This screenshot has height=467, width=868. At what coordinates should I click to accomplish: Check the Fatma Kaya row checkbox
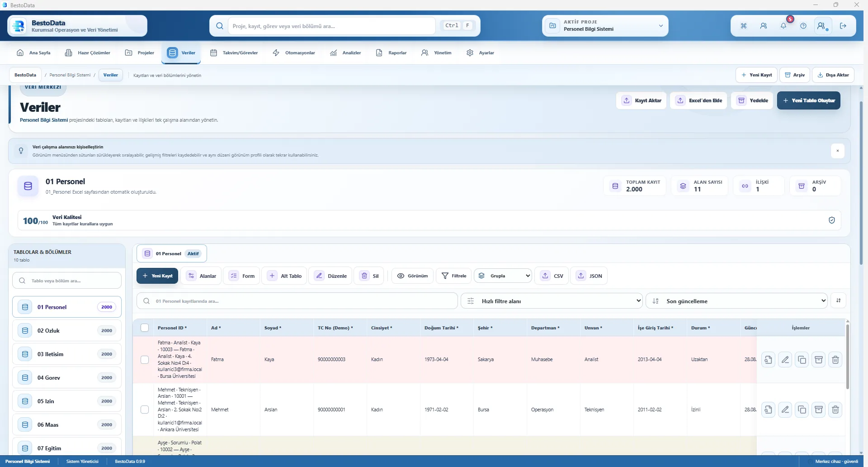[145, 360]
